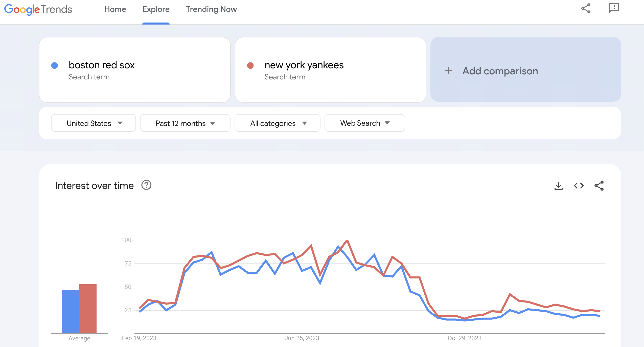Download Interest over time CSV
Screen dimensions: 644x347
(558, 186)
